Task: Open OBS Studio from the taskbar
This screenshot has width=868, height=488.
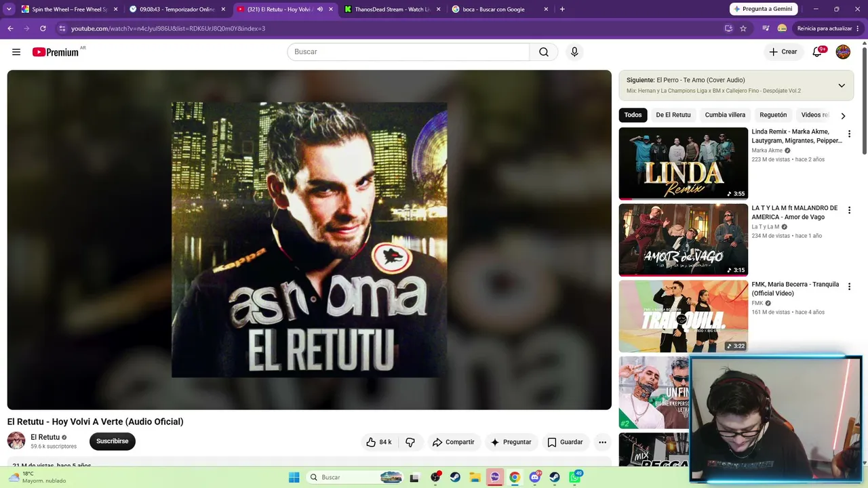Action: (x=435, y=477)
